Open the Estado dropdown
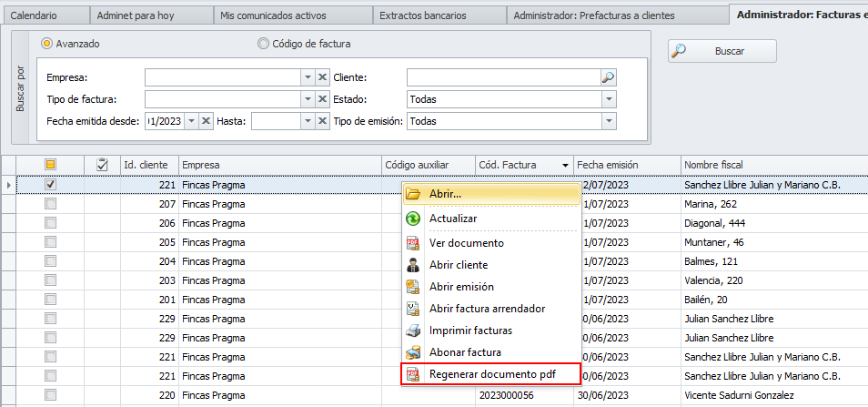Screen dimensions: 868x407 tap(609, 99)
